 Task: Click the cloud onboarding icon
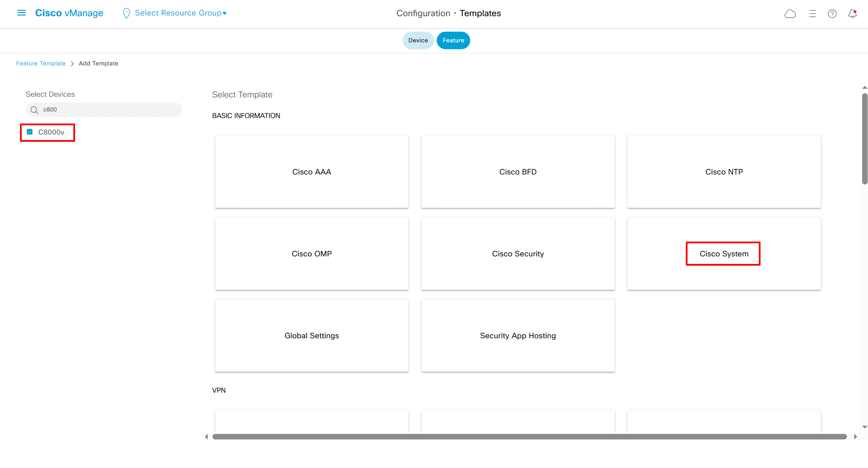[790, 14]
